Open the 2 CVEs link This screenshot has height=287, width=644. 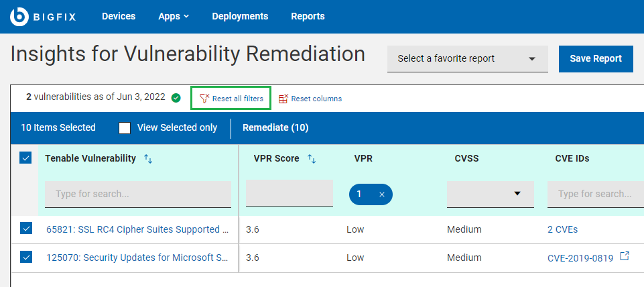click(562, 229)
